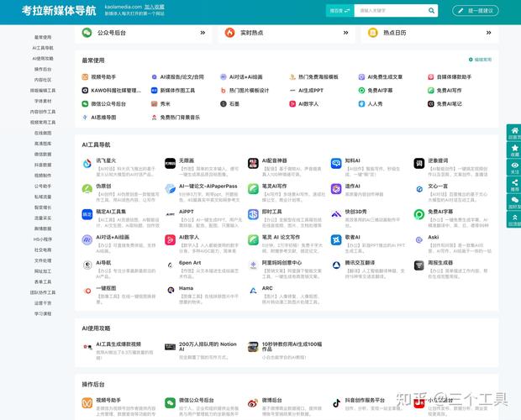Click inside the keyword search input field

(391, 11)
